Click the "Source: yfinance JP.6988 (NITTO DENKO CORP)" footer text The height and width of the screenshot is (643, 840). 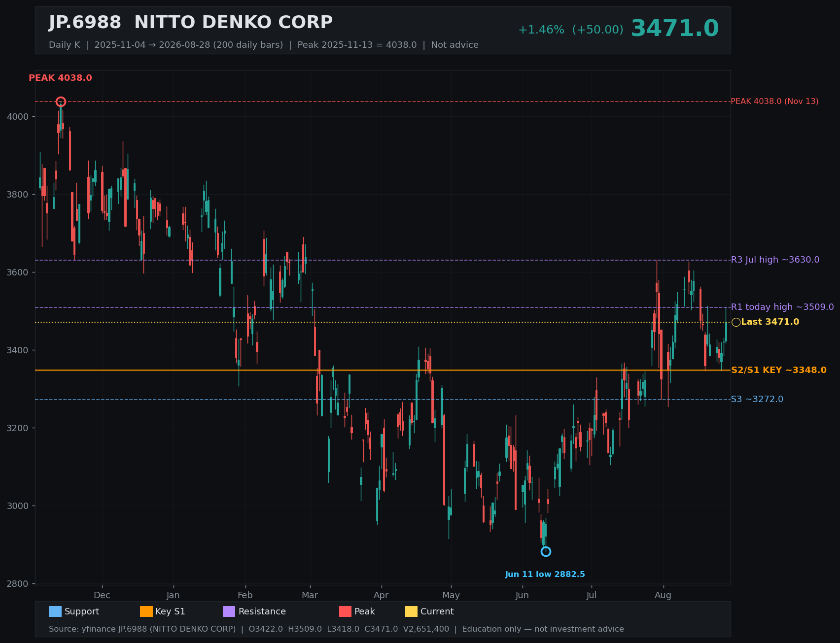pyautogui.click(x=142, y=629)
